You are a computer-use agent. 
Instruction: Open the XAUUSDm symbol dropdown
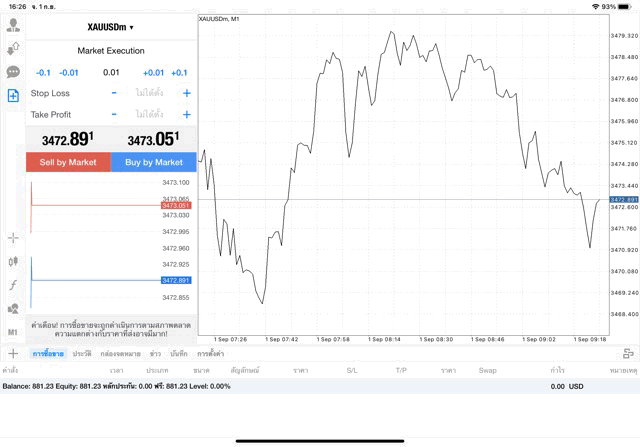coord(110,27)
